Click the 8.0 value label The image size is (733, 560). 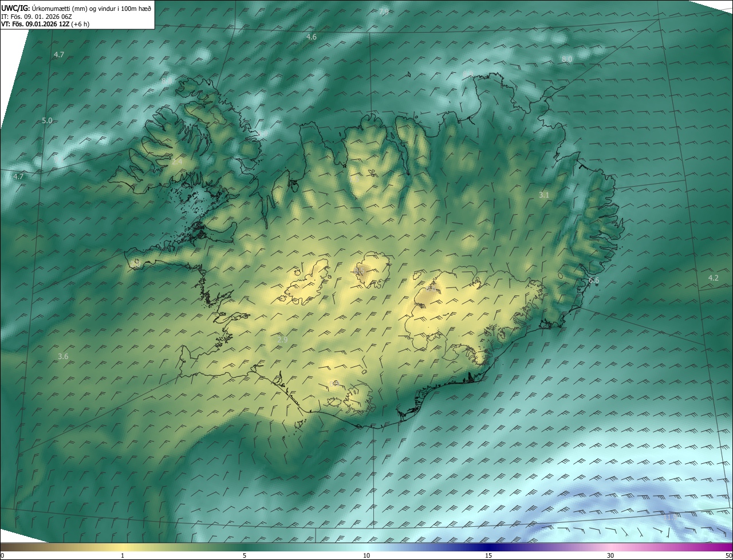pyautogui.click(x=567, y=59)
